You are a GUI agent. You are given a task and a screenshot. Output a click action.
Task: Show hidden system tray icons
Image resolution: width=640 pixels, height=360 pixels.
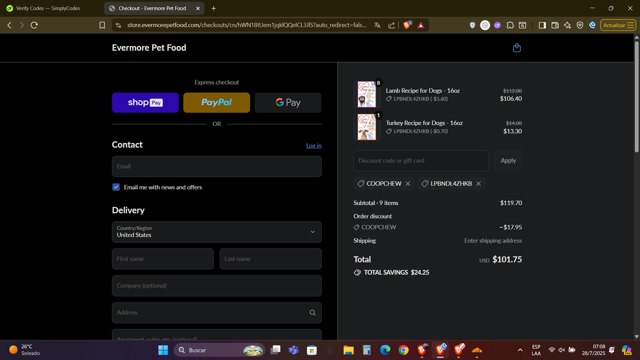click(x=520, y=350)
